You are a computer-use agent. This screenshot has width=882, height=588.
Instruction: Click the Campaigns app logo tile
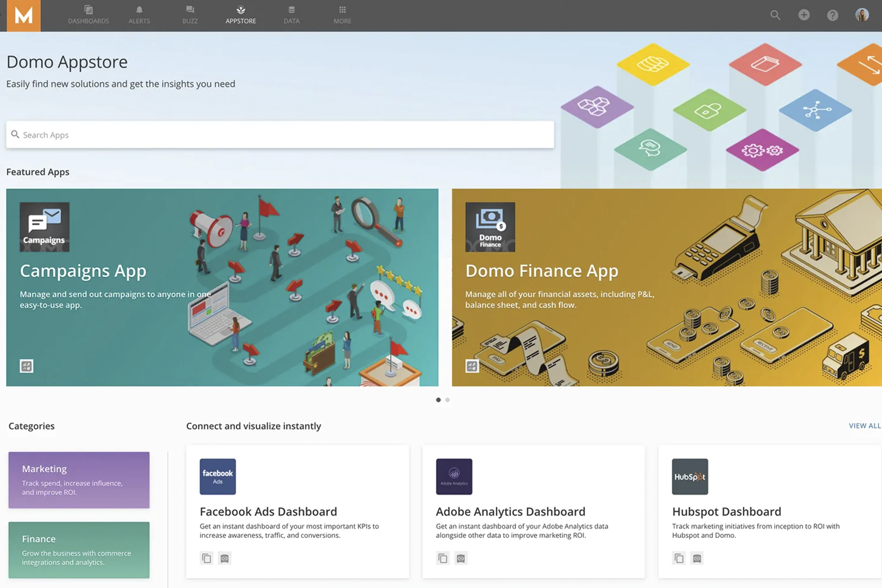click(45, 227)
